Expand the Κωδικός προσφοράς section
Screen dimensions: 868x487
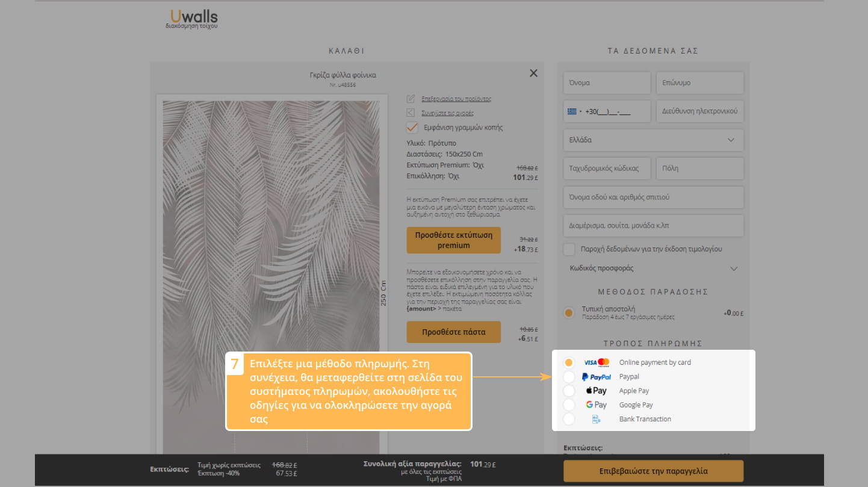point(733,268)
